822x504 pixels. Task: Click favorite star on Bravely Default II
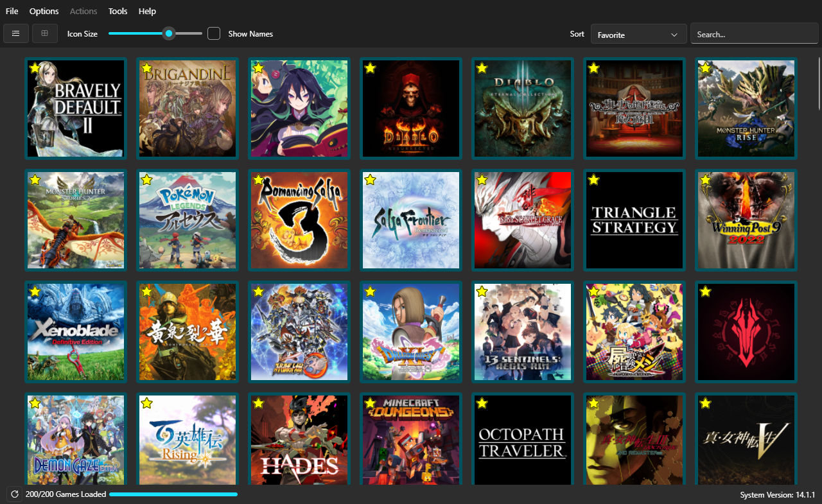tap(35, 68)
